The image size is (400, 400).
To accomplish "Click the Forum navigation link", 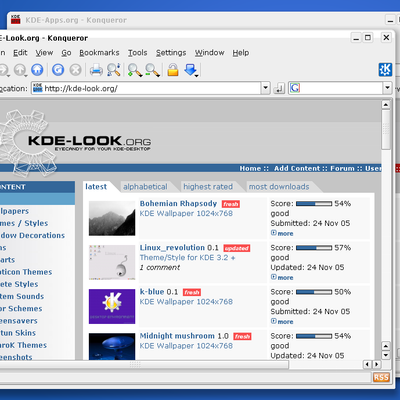I will 342,168.
